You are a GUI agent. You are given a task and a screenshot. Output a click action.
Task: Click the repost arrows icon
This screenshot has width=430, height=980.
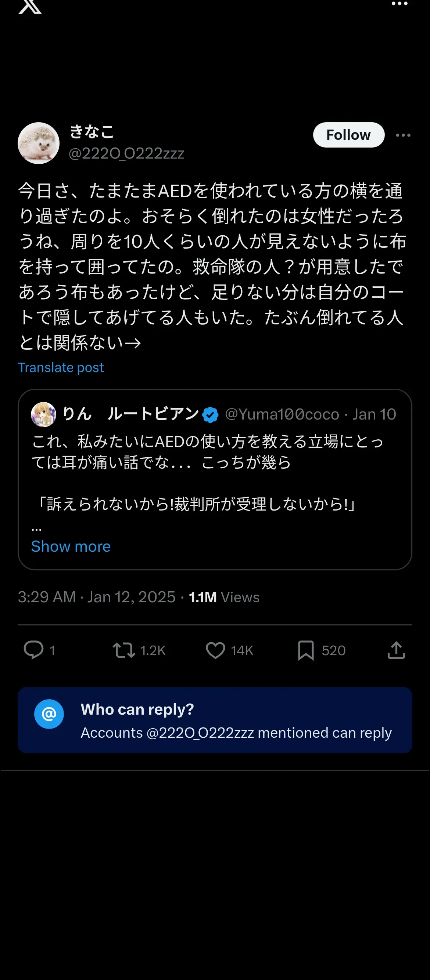click(124, 650)
